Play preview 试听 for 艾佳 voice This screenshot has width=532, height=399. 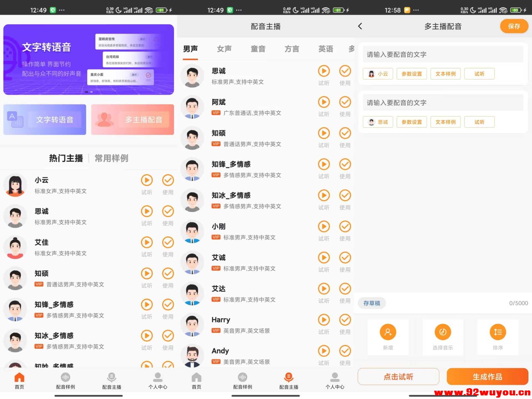(147, 242)
